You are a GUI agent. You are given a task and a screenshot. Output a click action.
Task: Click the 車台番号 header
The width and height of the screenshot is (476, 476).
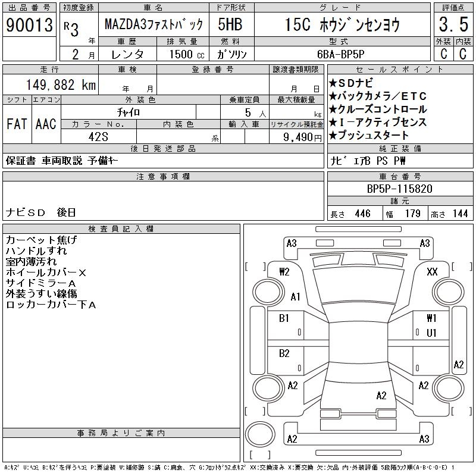pyautogui.click(x=400, y=176)
